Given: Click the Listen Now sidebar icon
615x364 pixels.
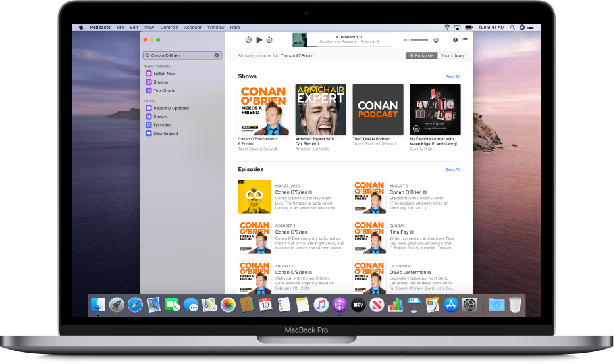Looking at the screenshot, I should 149,73.
